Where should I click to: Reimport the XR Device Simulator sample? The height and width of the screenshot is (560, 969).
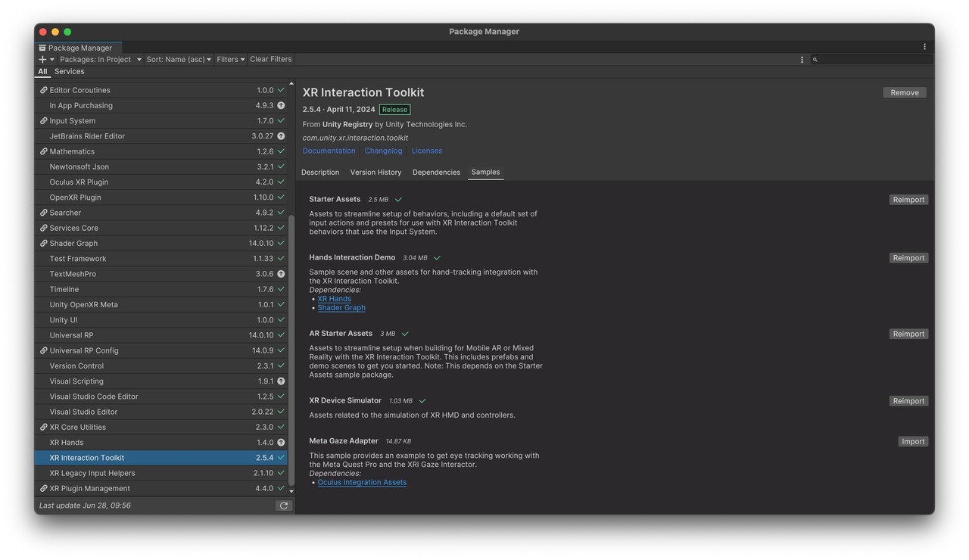(908, 401)
